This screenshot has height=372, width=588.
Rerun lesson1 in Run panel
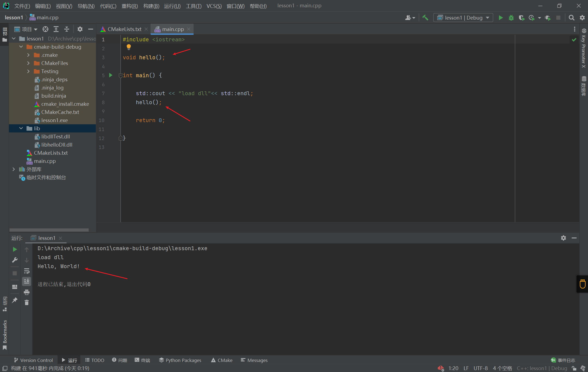pyautogui.click(x=15, y=249)
